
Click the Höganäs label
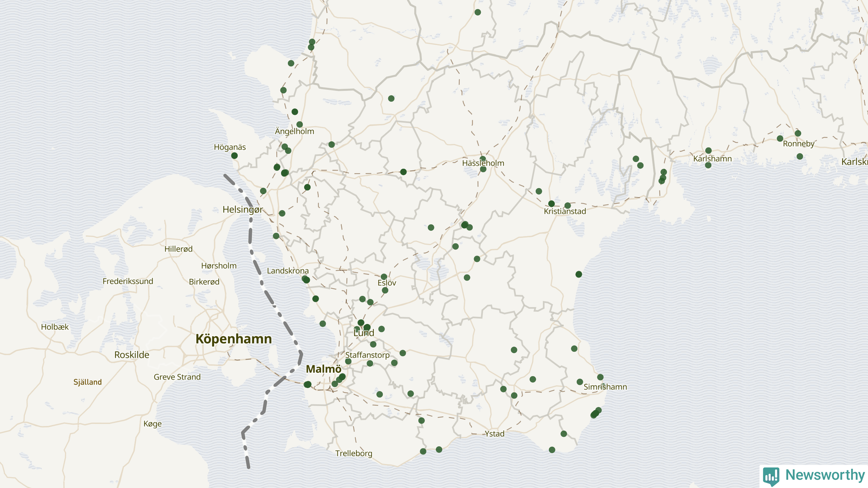click(230, 147)
